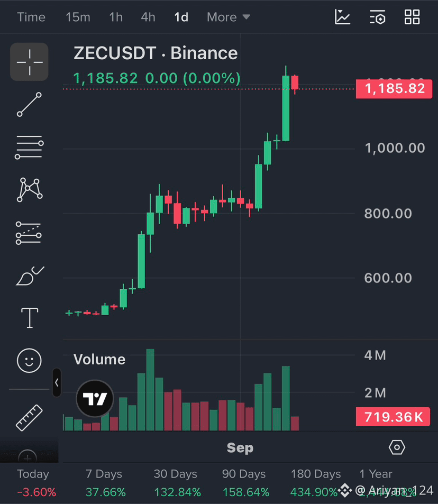Select the crosshair cursor tool

tap(29, 62)
